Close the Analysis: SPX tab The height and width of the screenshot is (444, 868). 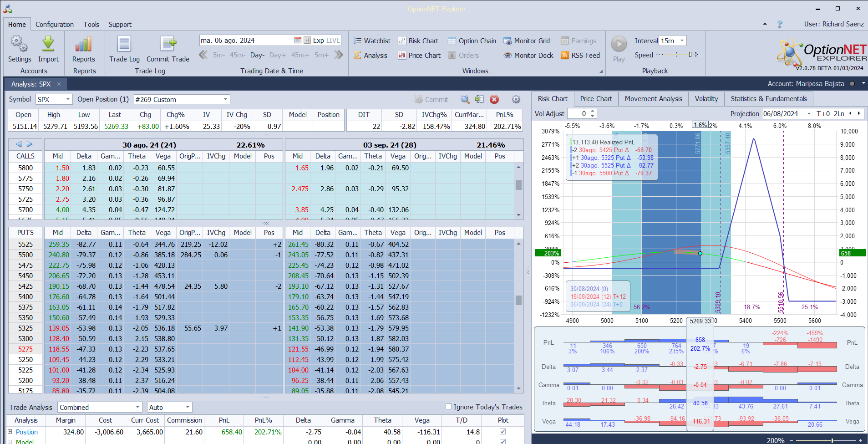tap(59, 84)
